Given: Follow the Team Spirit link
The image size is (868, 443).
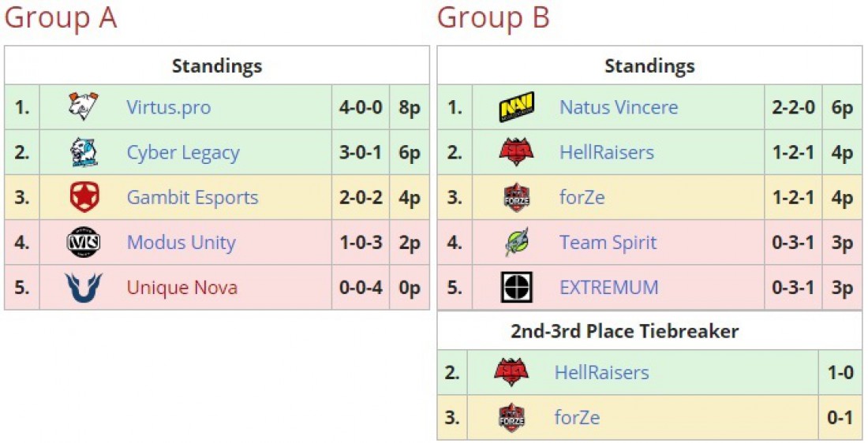Looking at the screenshot, I should click(608, 242).
